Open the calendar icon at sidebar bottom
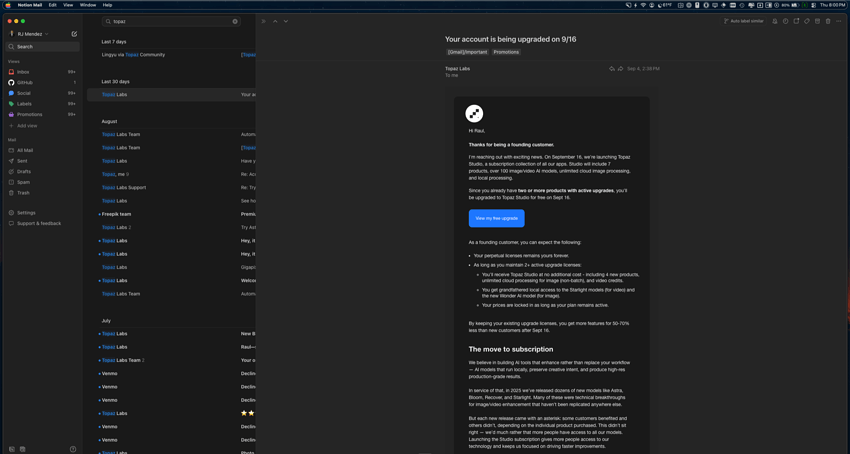Image resolution: width=850 pixels, height=454 pixels. tap(23, 449)
